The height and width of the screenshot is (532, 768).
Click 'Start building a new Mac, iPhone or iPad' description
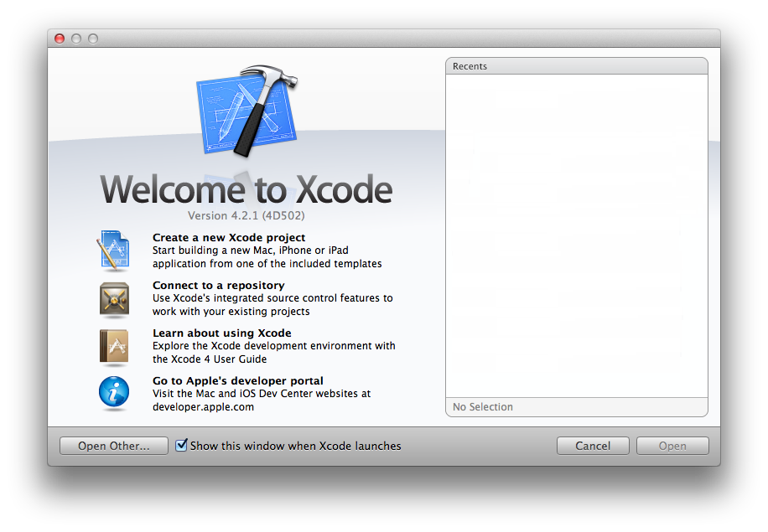(x=267, y=257)
